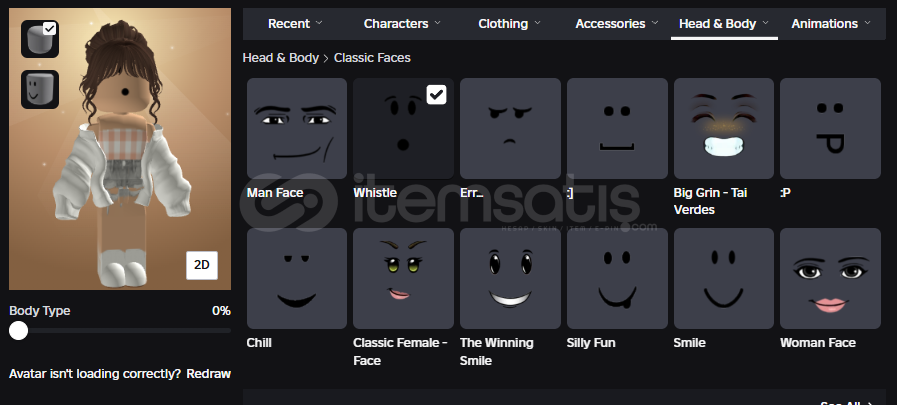Open the Silly Fun name link
This screenshot has height=405, width=897.
click(x=591, y=343)
